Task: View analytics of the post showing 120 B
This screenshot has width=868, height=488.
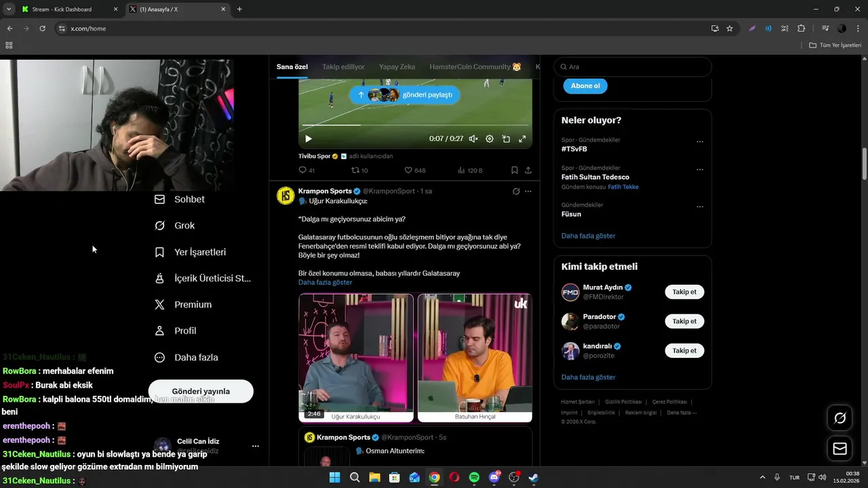Action: 470,170
